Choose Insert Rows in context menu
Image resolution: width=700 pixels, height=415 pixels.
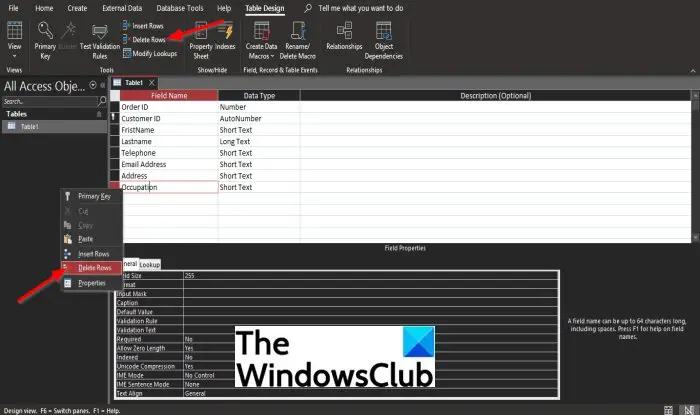click(92, 254)
